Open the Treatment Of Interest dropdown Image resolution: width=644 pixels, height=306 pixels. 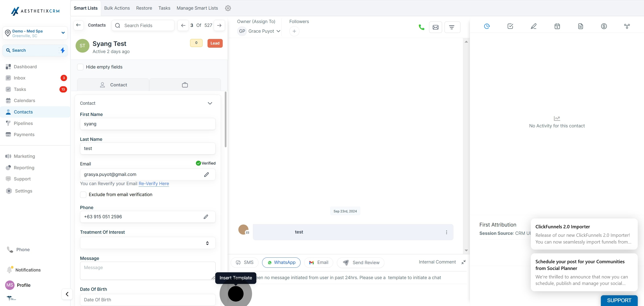point(148,243)
